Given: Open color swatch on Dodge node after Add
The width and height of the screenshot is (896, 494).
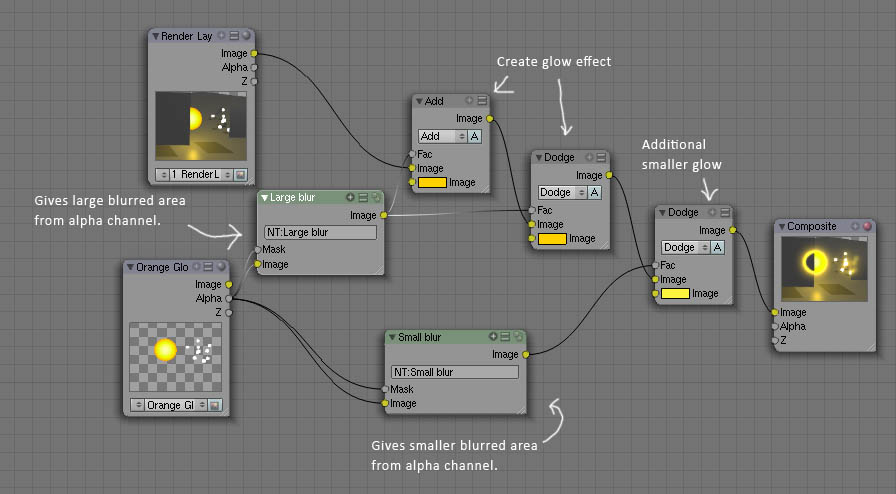Looking at the screenshot, I should [552, 238].
